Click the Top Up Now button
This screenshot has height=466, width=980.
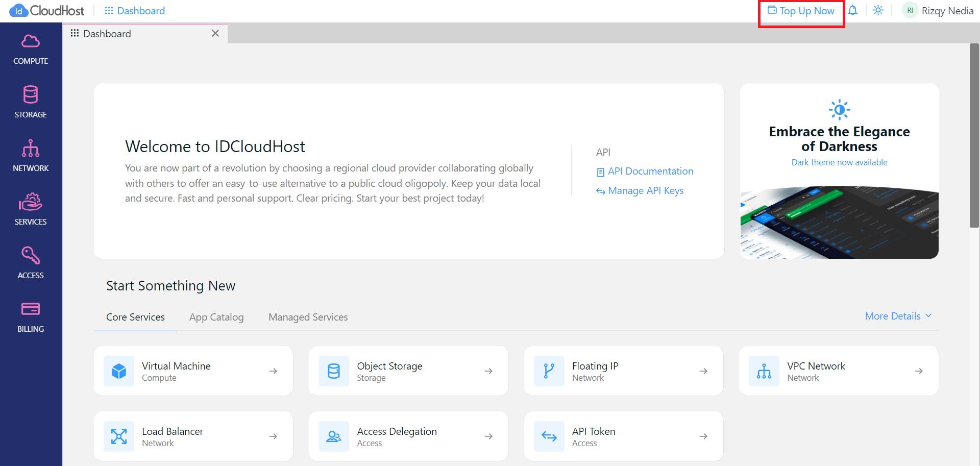pyautogui.click(x=801, y=11)
